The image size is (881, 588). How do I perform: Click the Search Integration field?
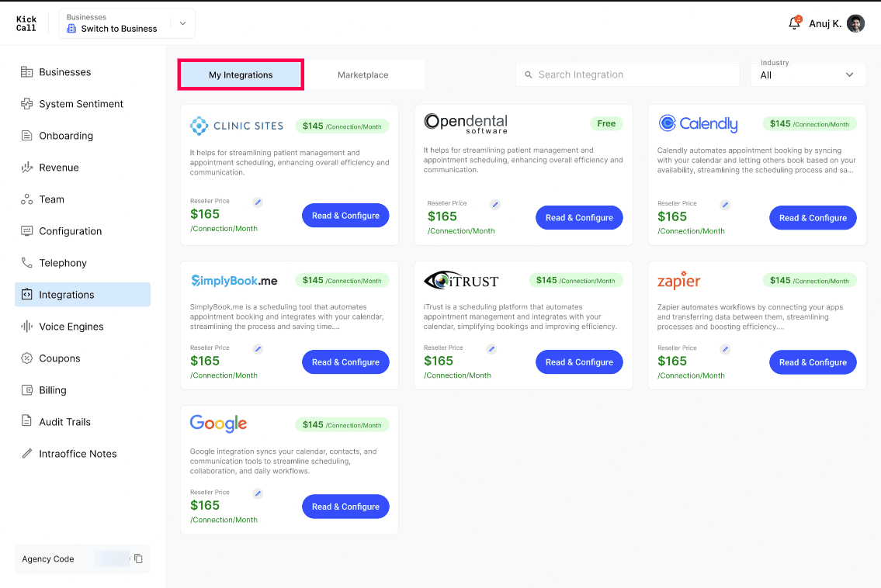628,74
